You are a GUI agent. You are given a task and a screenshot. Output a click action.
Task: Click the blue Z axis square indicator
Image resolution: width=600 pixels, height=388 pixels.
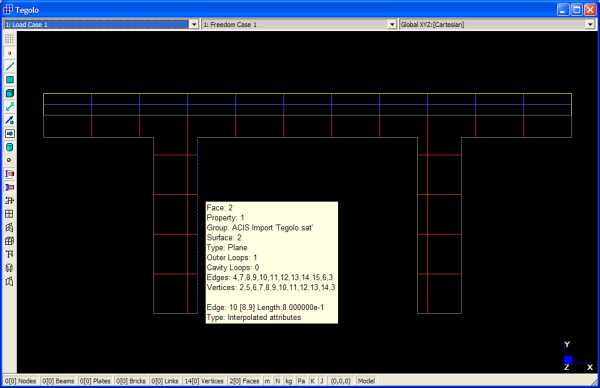point(568,360)
